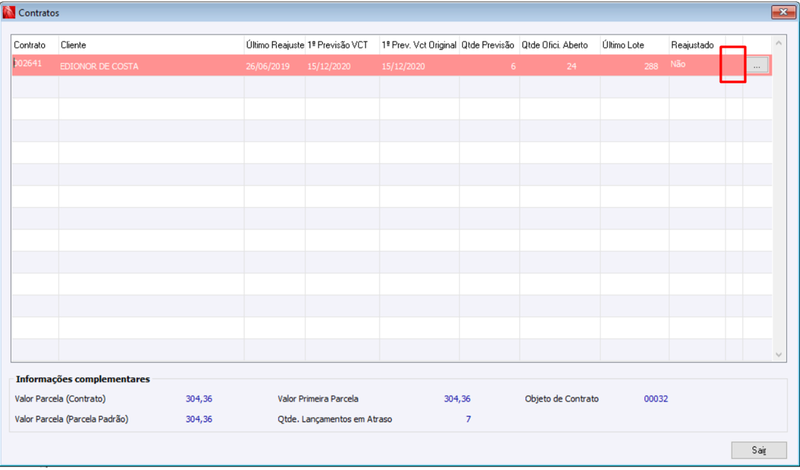Click the 15/12/2020 cell under Prev. Vct Original

[419, 66]
